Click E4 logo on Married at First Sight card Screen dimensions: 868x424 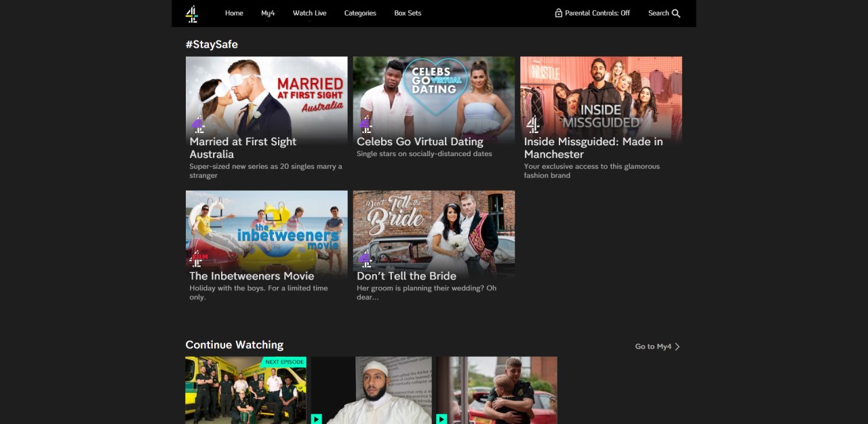pos(197,125)
